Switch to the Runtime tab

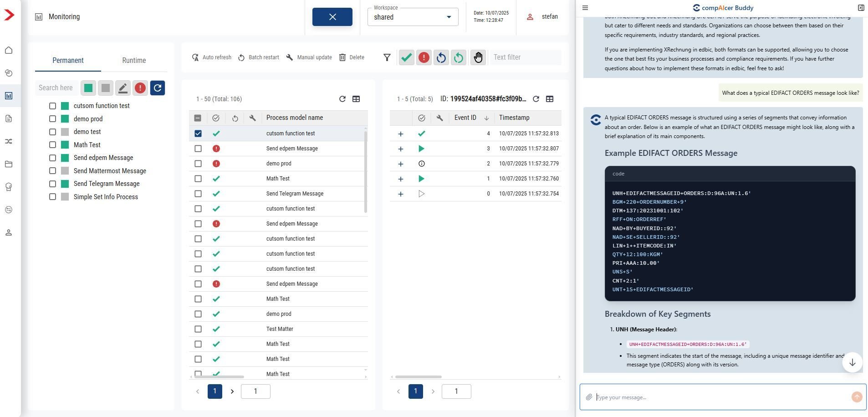[x=134, y=61]
